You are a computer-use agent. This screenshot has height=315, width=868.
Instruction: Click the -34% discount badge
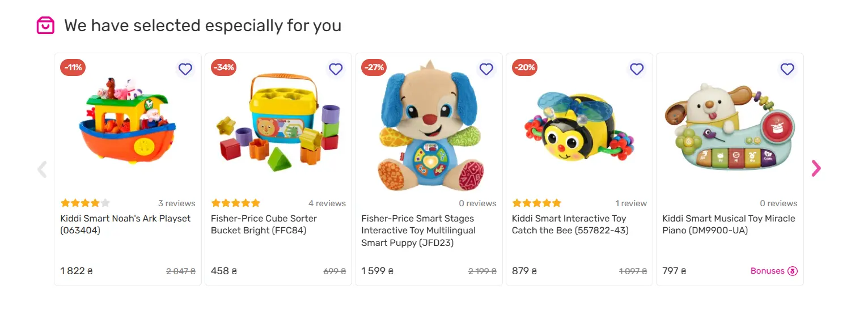(x=223, y=67)
